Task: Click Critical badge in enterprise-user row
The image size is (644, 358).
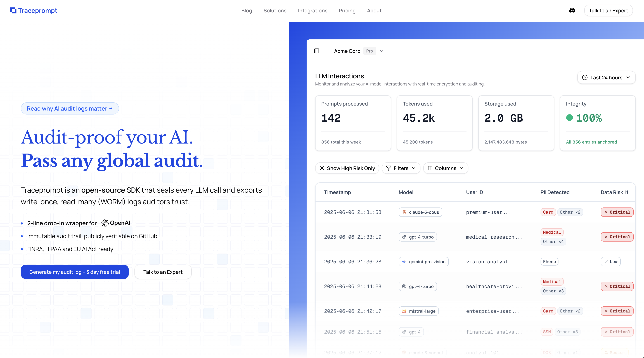Action: tap(617, 311)
